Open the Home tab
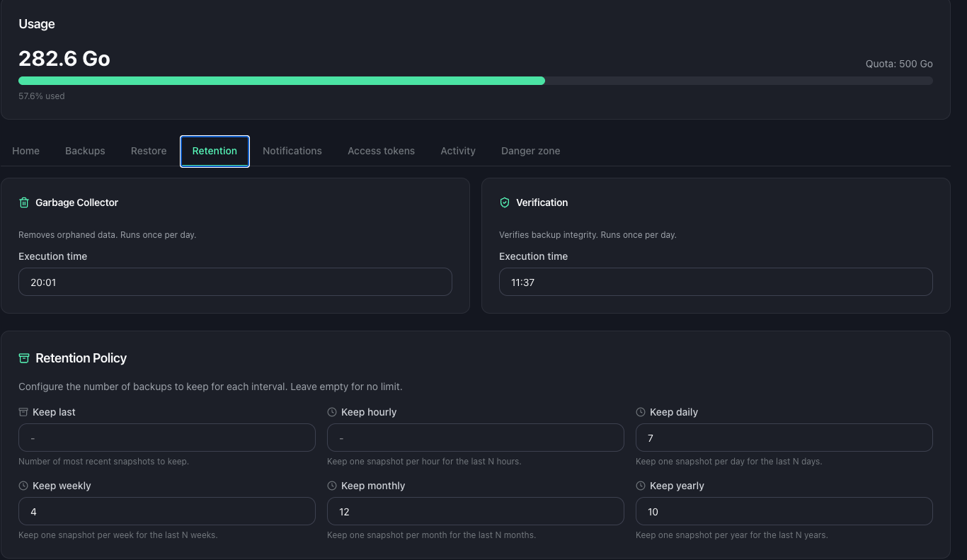 25,151
